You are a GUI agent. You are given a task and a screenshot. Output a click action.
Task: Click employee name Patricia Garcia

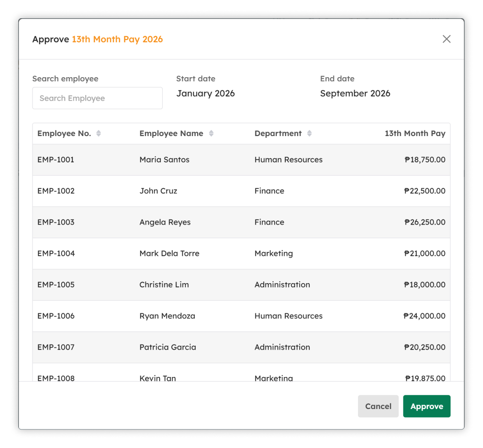(168, 347)
